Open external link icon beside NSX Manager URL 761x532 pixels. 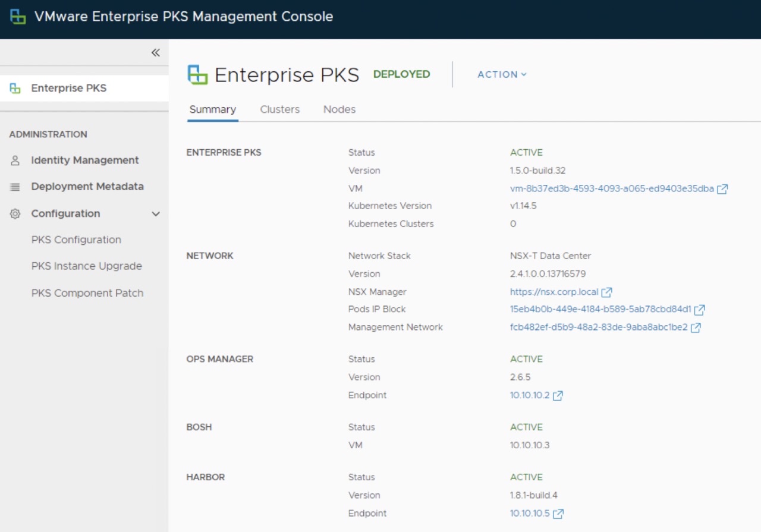point(607,292)
